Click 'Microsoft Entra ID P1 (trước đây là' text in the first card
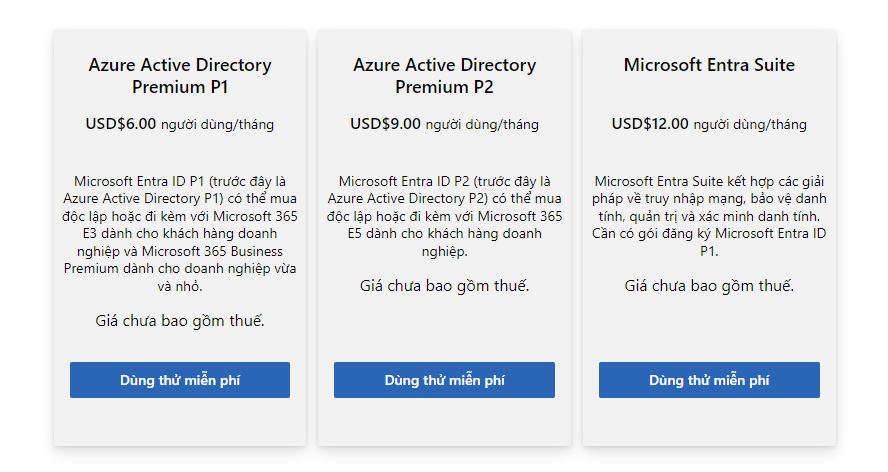 [x=180, y=181]
